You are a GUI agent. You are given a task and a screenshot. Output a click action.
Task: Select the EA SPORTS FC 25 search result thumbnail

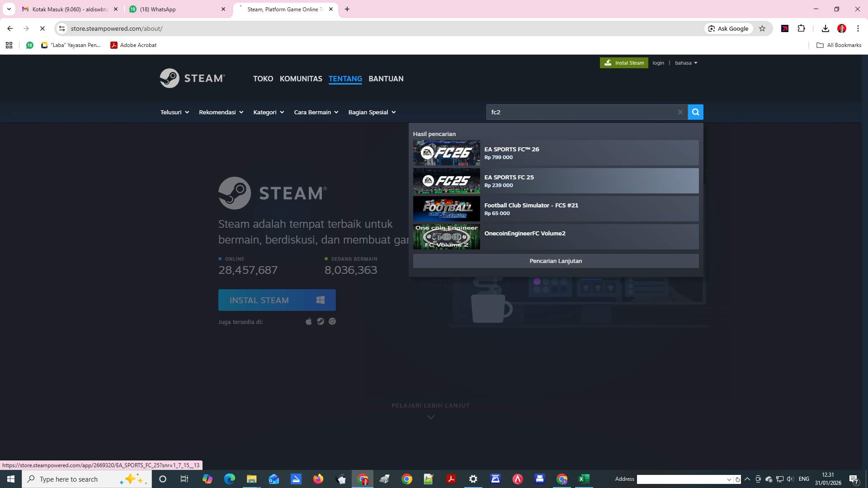pos(446,181)
